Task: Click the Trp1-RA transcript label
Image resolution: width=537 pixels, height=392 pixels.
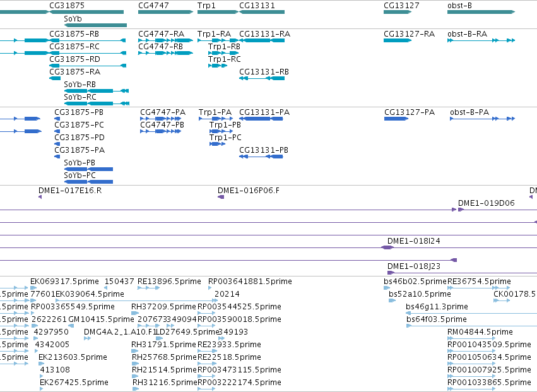Action: [214, 34]
